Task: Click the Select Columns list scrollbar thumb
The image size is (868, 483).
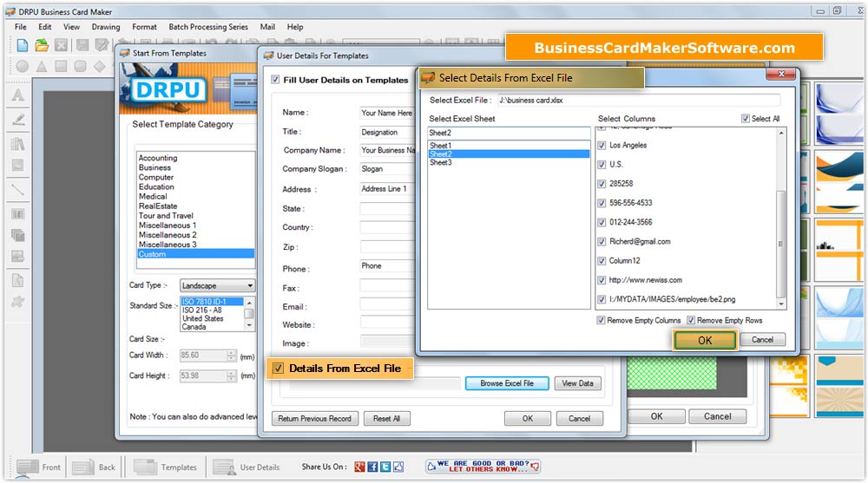Action: click(781, 244)
